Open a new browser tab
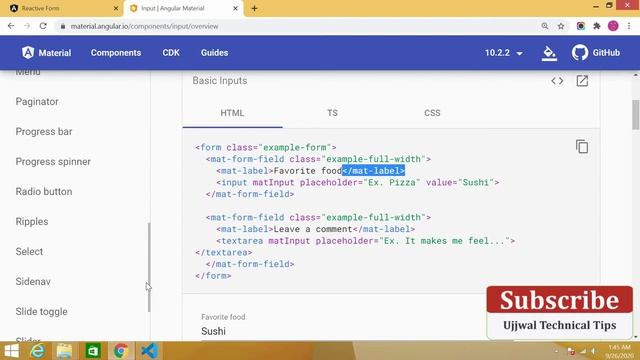The width and height of the screenshot is (640, 360). (x=254, y=8)
